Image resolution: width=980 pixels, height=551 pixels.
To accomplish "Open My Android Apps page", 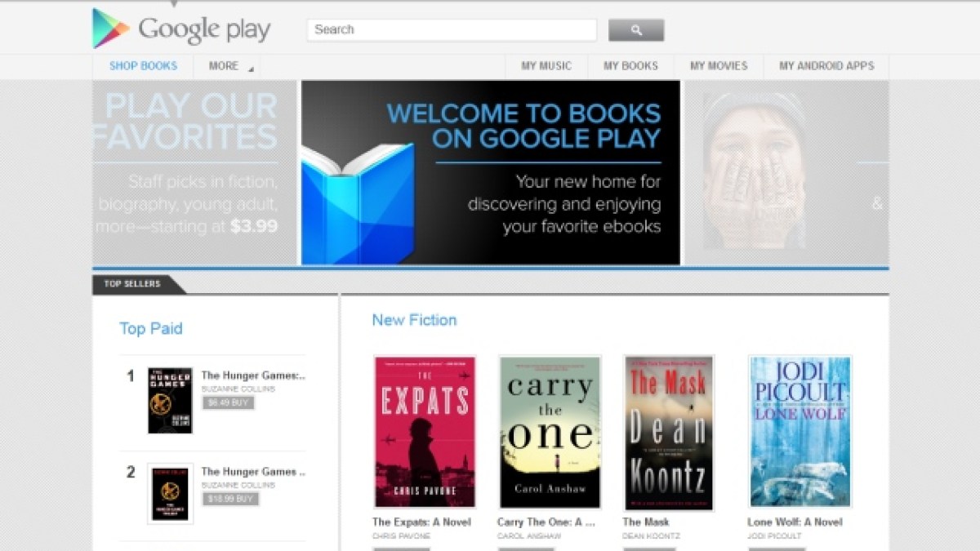I will [x=826, y=66].
